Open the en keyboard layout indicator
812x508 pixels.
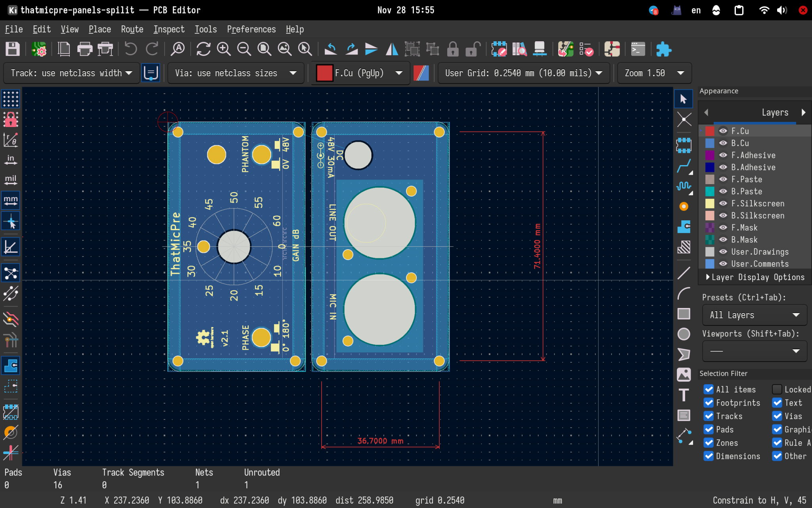[696, 10]
